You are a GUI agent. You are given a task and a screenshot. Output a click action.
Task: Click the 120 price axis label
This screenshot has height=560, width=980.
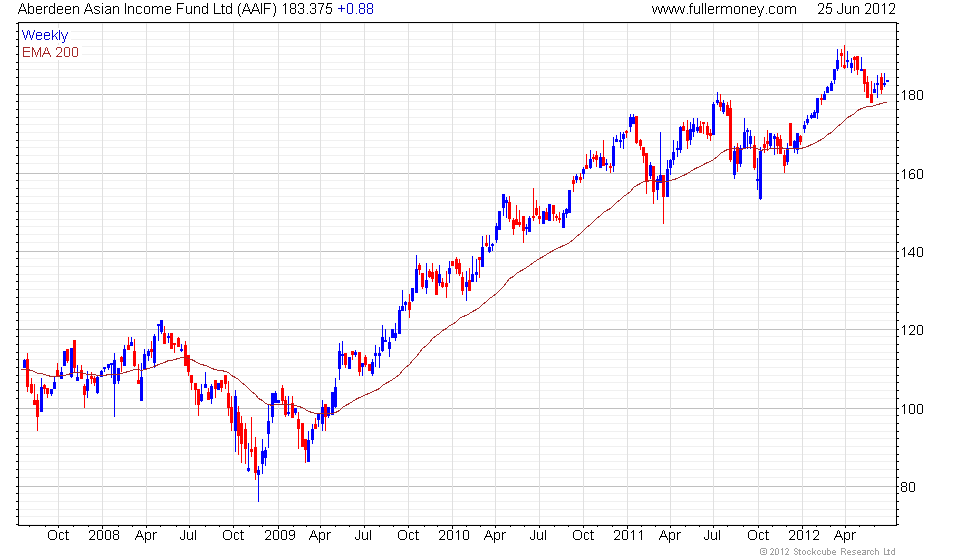(912, 331)
